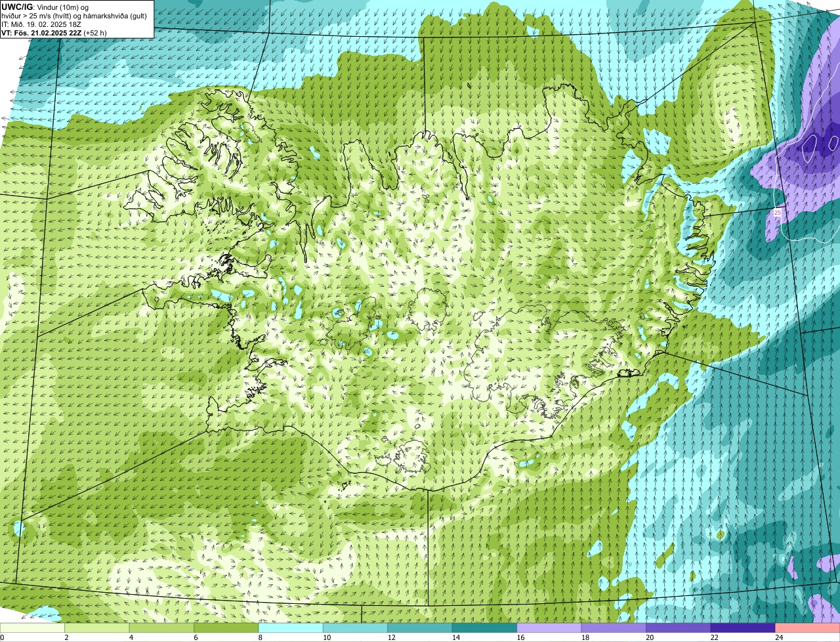Click the line 'hviður > 25 m/s (hvítt) og hámarkshviða (gult)'
Image resolution: width=840 pixels, height=642 pixels.
pos(74,16)
